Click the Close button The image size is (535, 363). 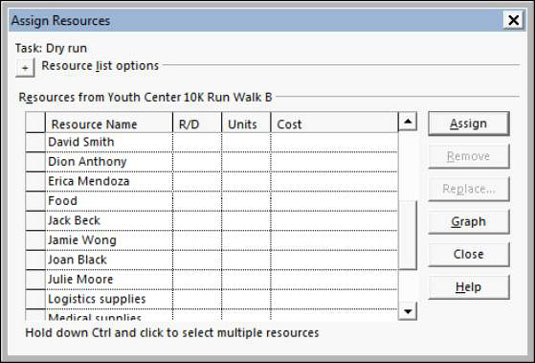point(468,254)
